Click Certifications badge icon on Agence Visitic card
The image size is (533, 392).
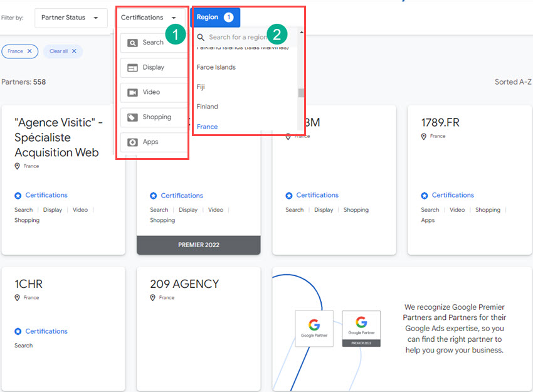click(x=18, y=196)
